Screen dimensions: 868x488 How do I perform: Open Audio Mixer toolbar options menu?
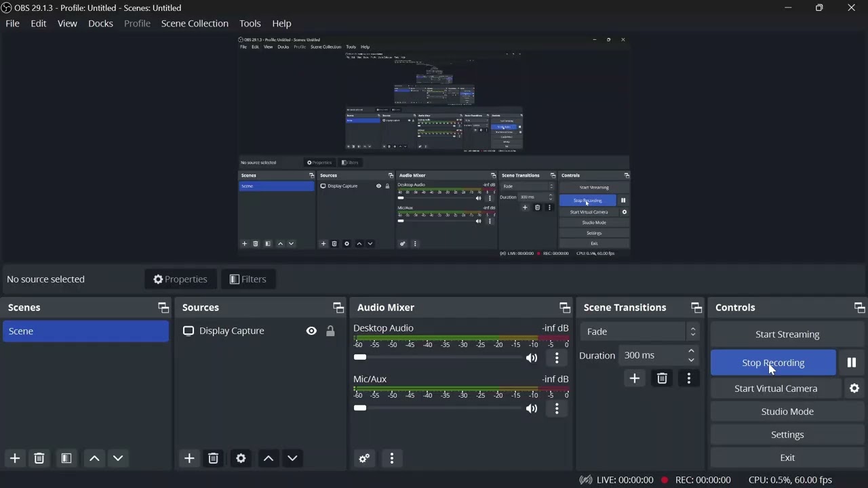392,458
